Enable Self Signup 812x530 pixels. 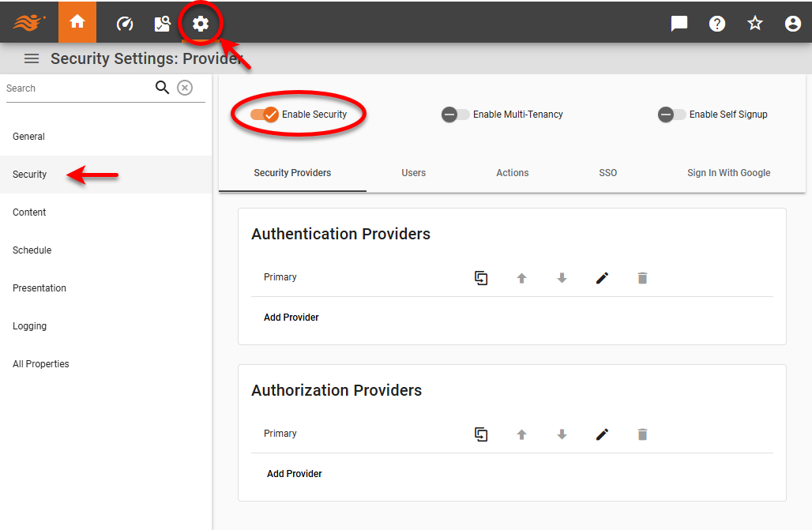(671, 115)
